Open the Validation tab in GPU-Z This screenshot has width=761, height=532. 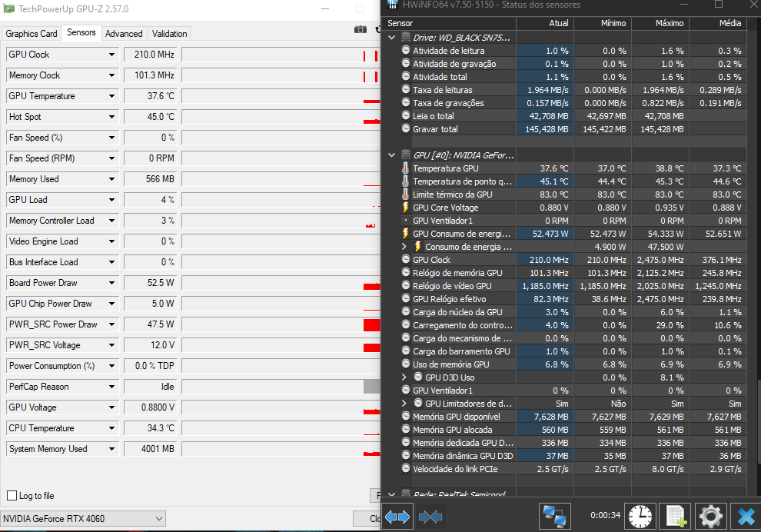click(x=169, y=34)
